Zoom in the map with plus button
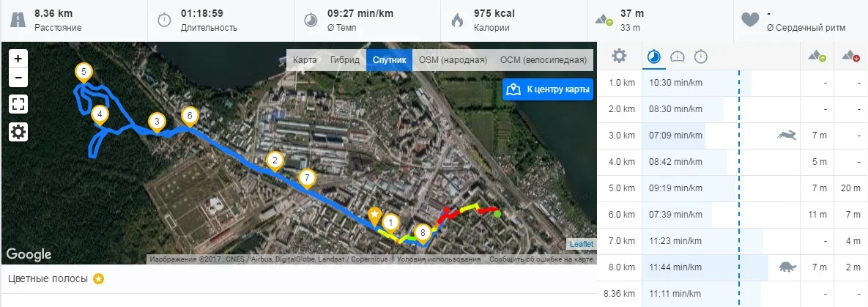Image resolution: width=868 pixels, height=307 pixels. 18,59
